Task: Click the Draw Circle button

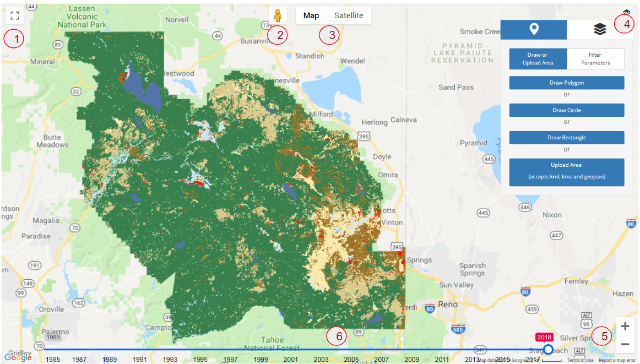Action: (x=567, y=110)
